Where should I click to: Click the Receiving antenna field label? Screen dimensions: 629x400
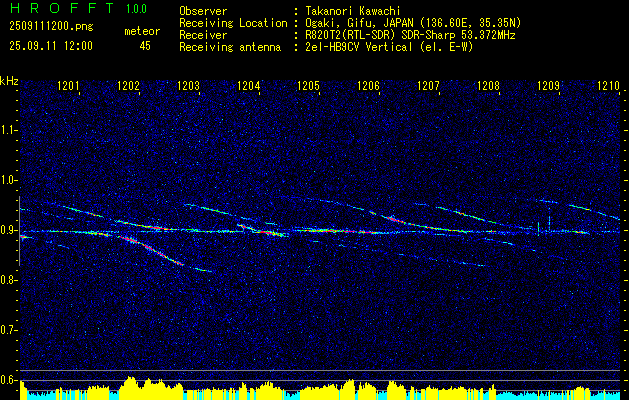tap(230, 47)
